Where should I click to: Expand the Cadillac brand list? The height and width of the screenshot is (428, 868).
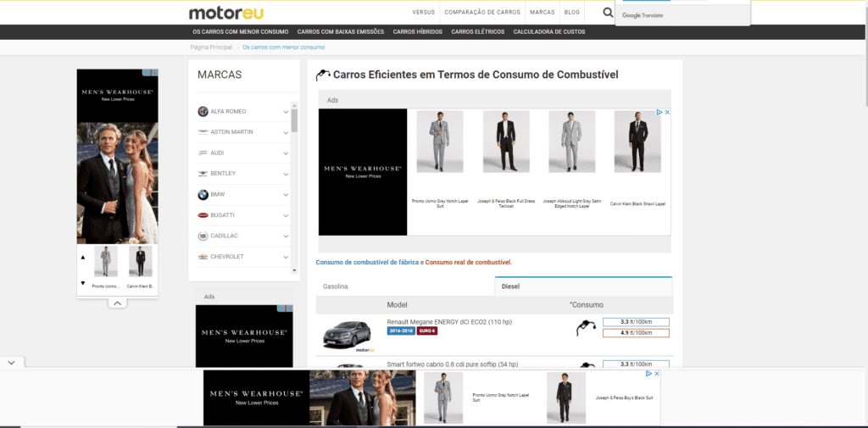(x=286, y=236)
